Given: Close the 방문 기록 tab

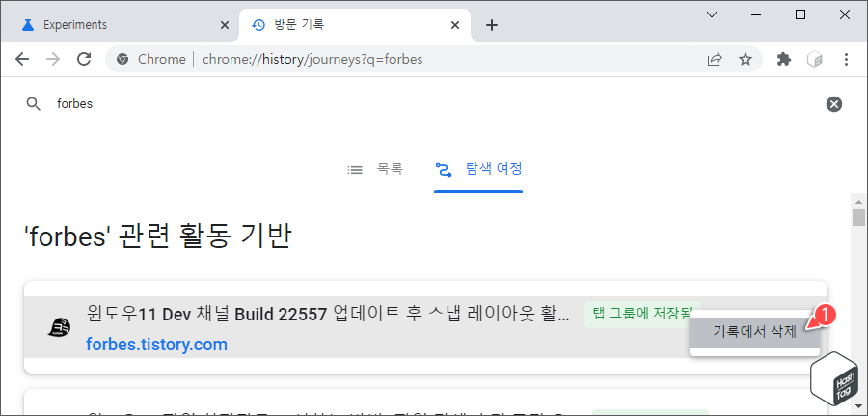Looking at the screenshot, I should [x=455, y=25].
